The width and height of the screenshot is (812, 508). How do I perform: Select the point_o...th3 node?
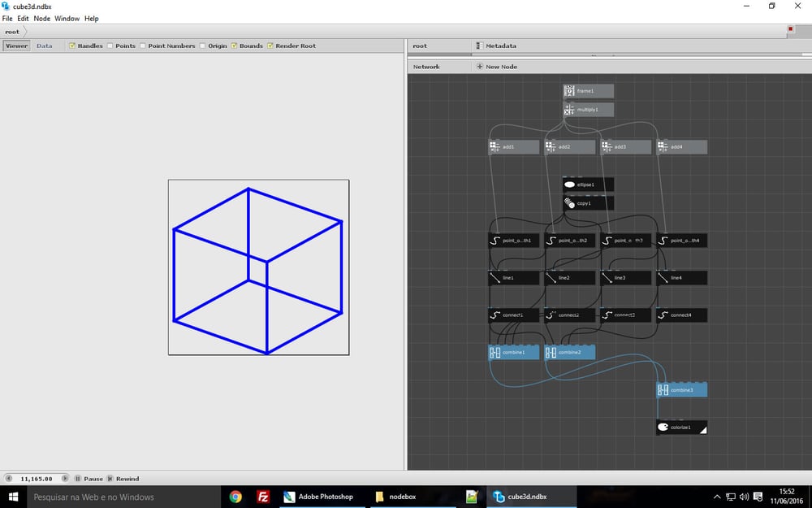pyautogui.click(x=625, y=241)
